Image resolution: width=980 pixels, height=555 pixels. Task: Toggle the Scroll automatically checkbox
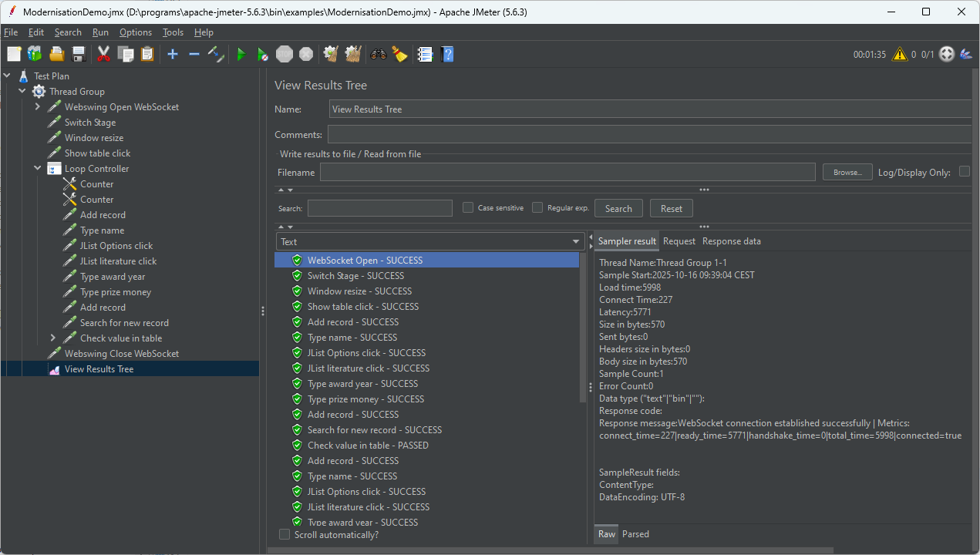click(285, 534)
